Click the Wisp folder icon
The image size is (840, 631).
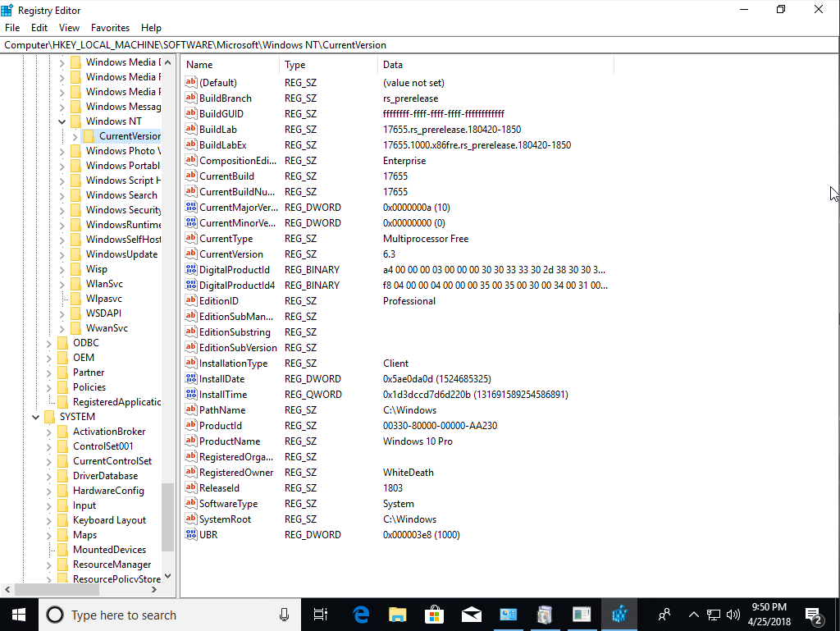75,269
